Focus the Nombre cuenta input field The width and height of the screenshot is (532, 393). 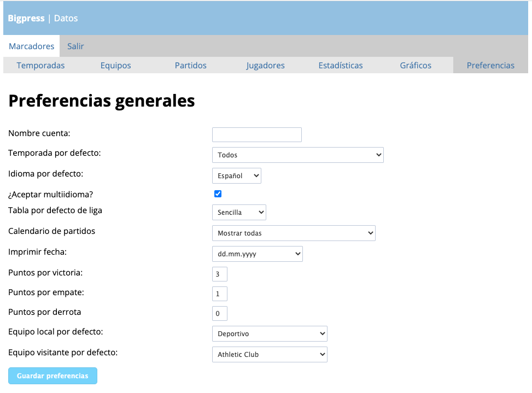pyautogui.click(x=257, y=134)
